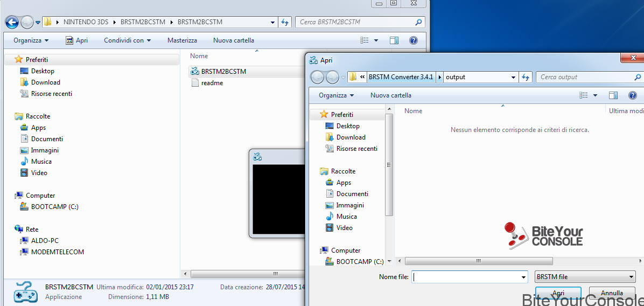644x306 pixels.
Task: Open help icon in Explorer window
Action: pyautogui.click(x=414, y=40)
